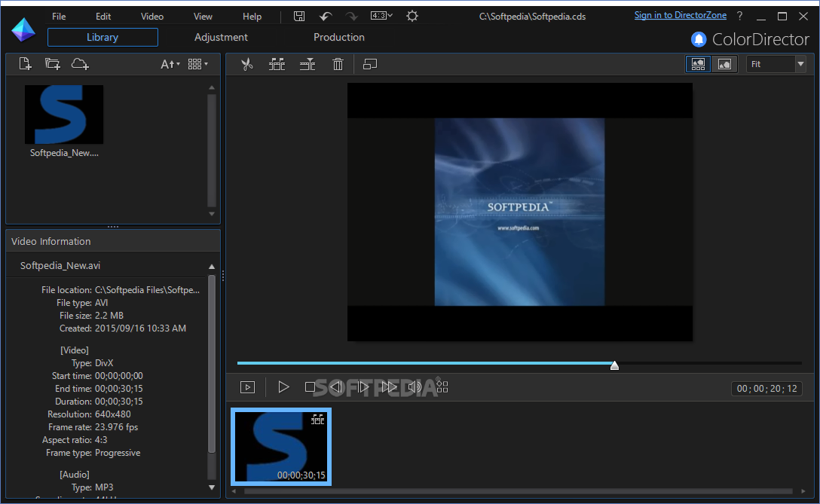Stop video playback
820x504 pixels.
pos(310,387)
